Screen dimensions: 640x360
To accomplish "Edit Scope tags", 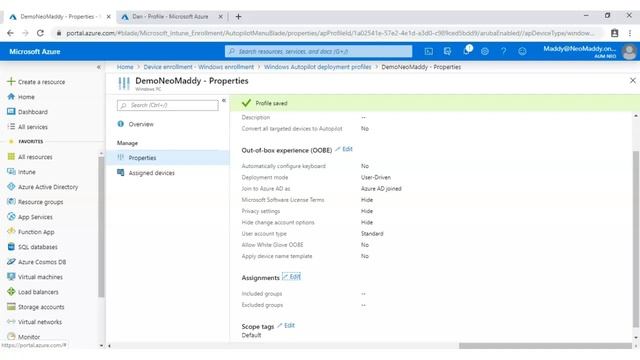I will (286, 325).
